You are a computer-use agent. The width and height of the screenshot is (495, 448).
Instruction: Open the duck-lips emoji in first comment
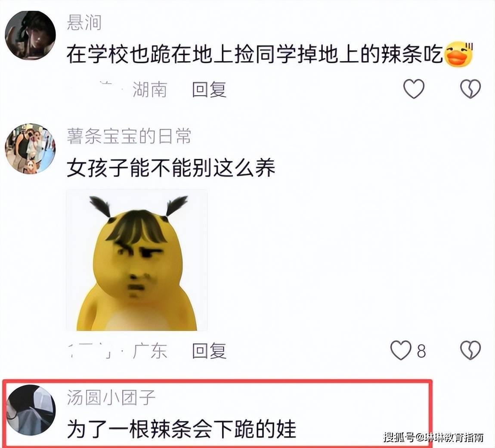coord(459,54)
